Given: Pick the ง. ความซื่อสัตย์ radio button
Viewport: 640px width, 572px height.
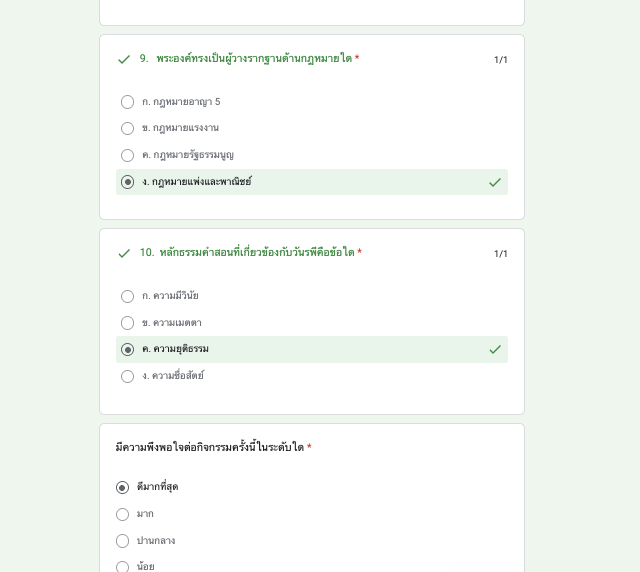Looking at the screenshot, I should pos(128,377).
